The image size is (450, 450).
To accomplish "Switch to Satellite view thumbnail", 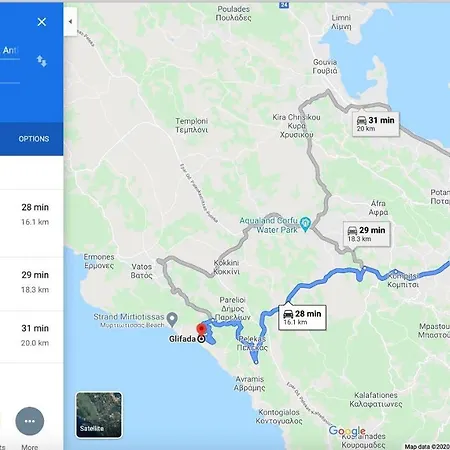I will (x=99, y=415).
